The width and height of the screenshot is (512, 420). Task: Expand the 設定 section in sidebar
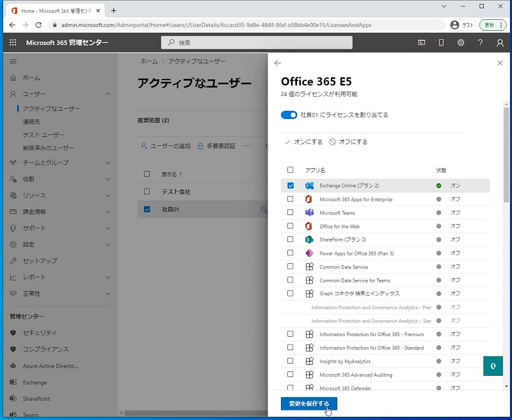point(108,245)
